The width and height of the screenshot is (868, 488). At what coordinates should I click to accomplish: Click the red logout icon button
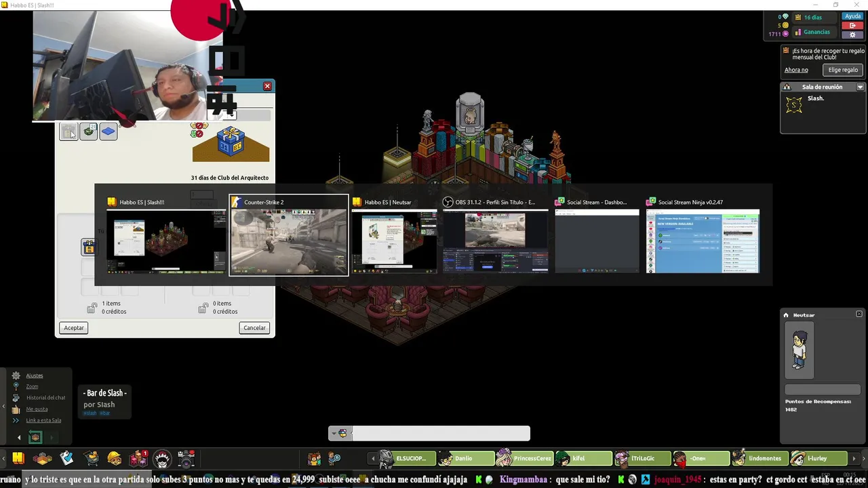click(852, 25)
